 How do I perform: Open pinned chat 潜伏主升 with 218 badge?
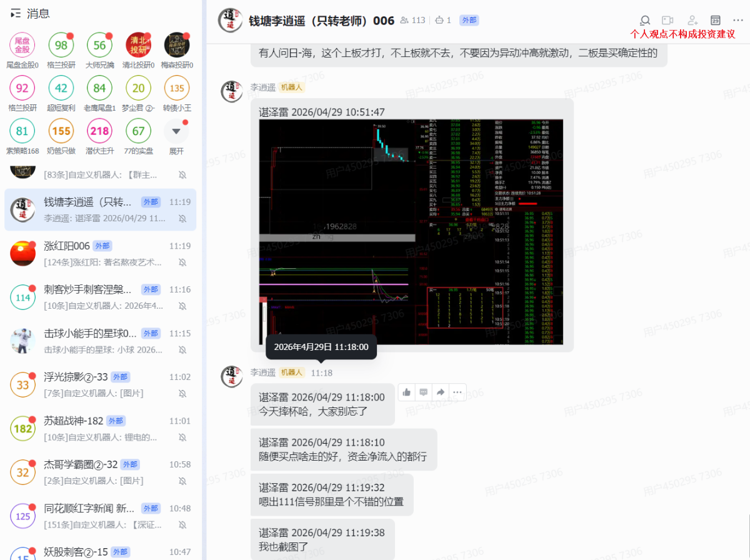pos(100,132)
